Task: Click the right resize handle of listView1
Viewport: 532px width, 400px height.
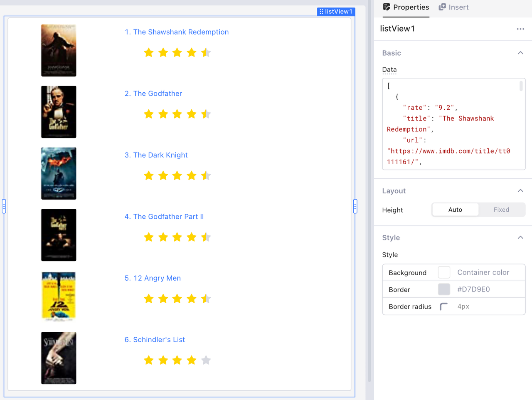Action: coord(355,206)
